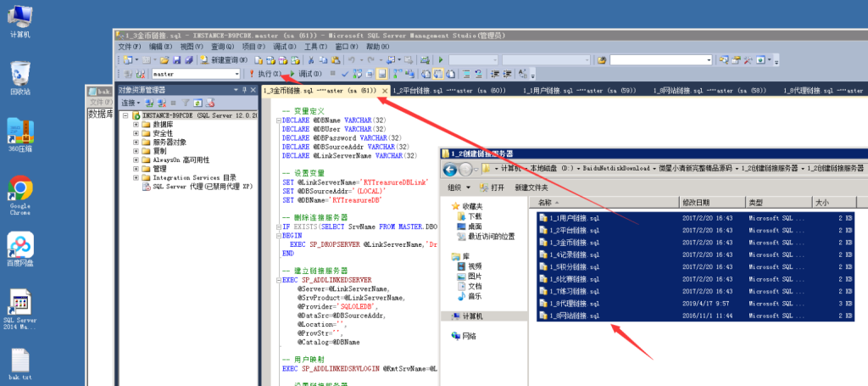Open the 连接 (Connect) dropdown in Object Explorer

pyautogui.click(x=131, y=103)
